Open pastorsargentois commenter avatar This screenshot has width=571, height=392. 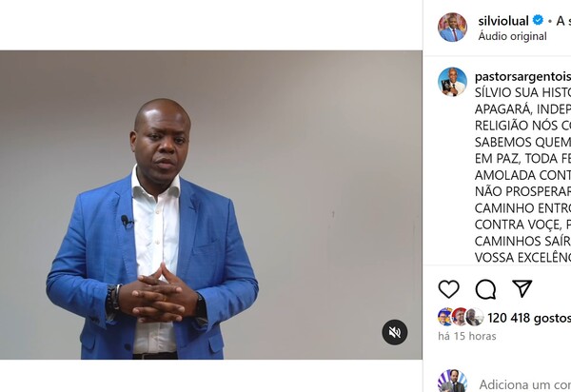coord(452,82)
